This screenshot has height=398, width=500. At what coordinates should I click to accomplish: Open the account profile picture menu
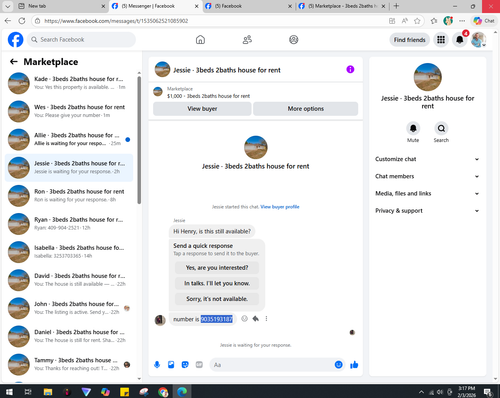478,40
